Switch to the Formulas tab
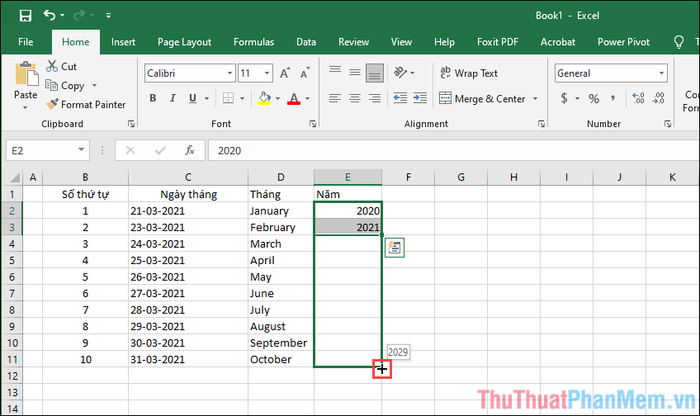The width and height of the screenshot is (700, 416). 254,42
